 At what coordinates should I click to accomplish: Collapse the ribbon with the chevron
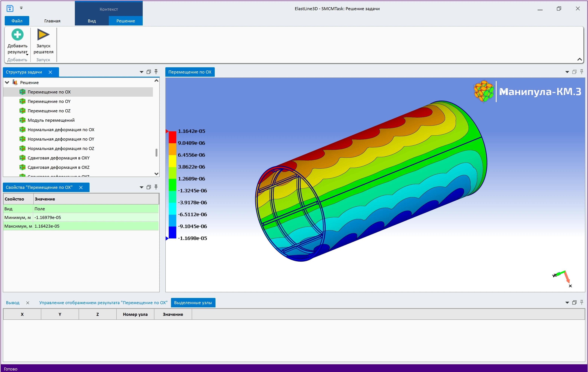tap(580, 59)
